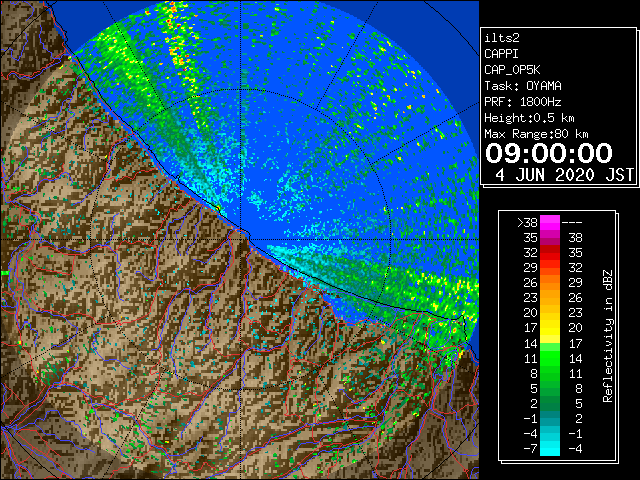Click the 'Height:0.5 km' text

pos(529,118)
